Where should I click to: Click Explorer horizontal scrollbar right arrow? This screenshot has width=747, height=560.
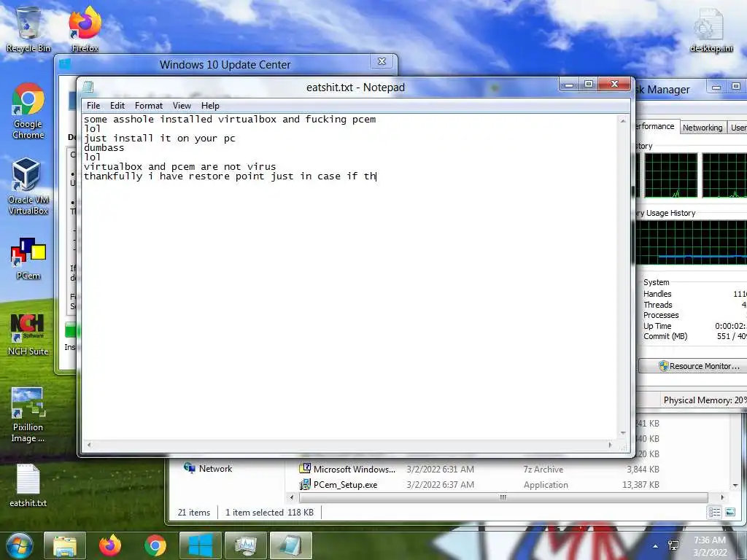pyautogui.click(x=722, y=497)
